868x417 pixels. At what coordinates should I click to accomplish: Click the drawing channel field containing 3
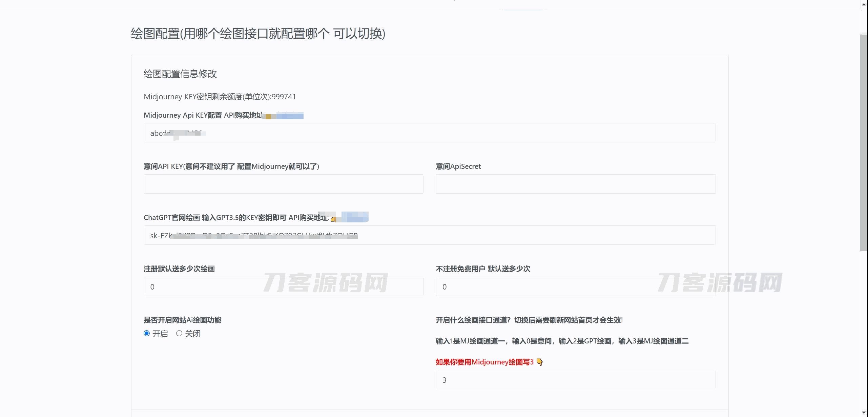pyautogui.click(x=575, y=380)
